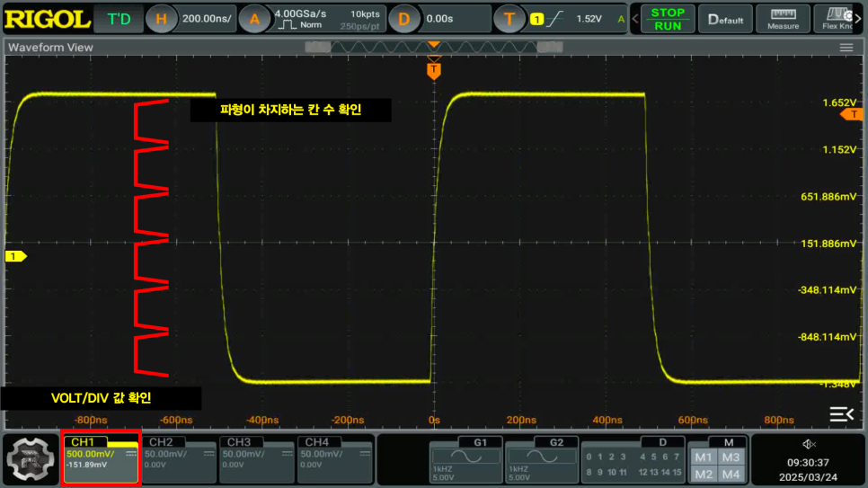Click the CH1 -151.89mV offset value
868x488 pixels.
(86, 465)
